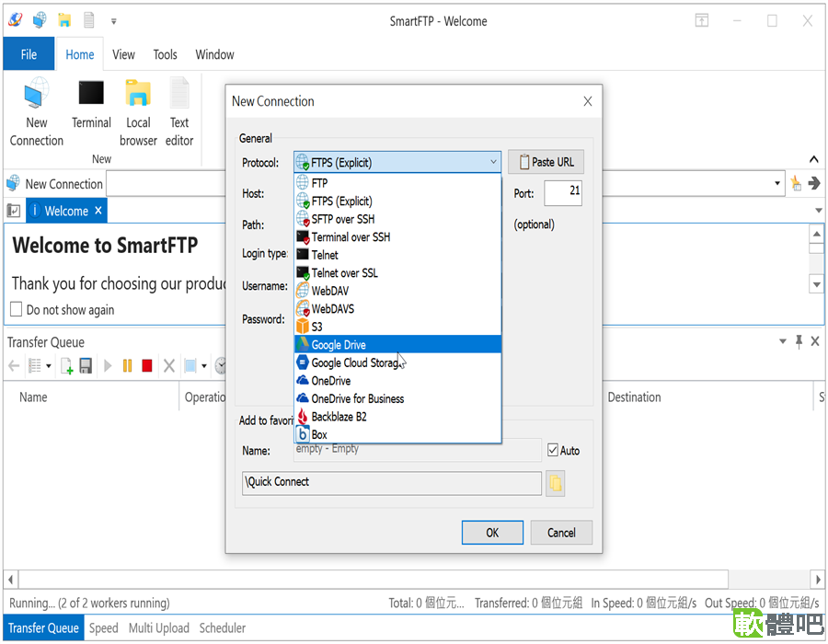Click the tab list icon left of Welcome tab
Screen dimensions: 828x644
13,211
